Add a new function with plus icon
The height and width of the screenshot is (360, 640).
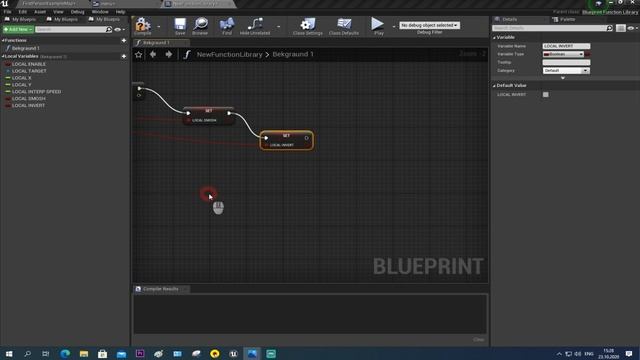pyautogui.click(x=124, y=40)
